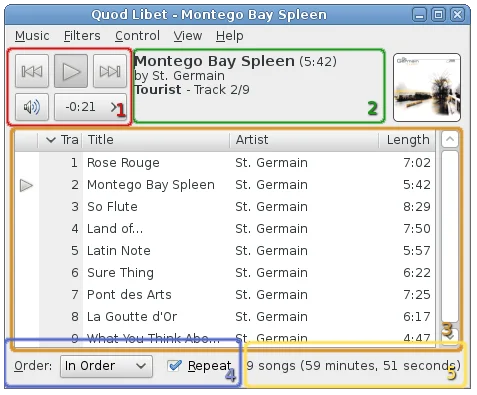Click the Tourist album cover thumbnail
This screenshot has width=477, height=395.
[x=427, y=87]
